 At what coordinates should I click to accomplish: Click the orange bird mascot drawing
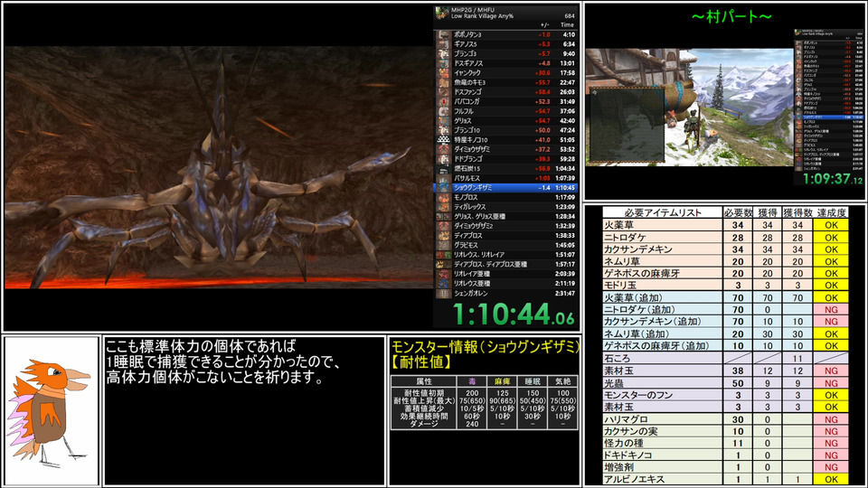(50, 411)
